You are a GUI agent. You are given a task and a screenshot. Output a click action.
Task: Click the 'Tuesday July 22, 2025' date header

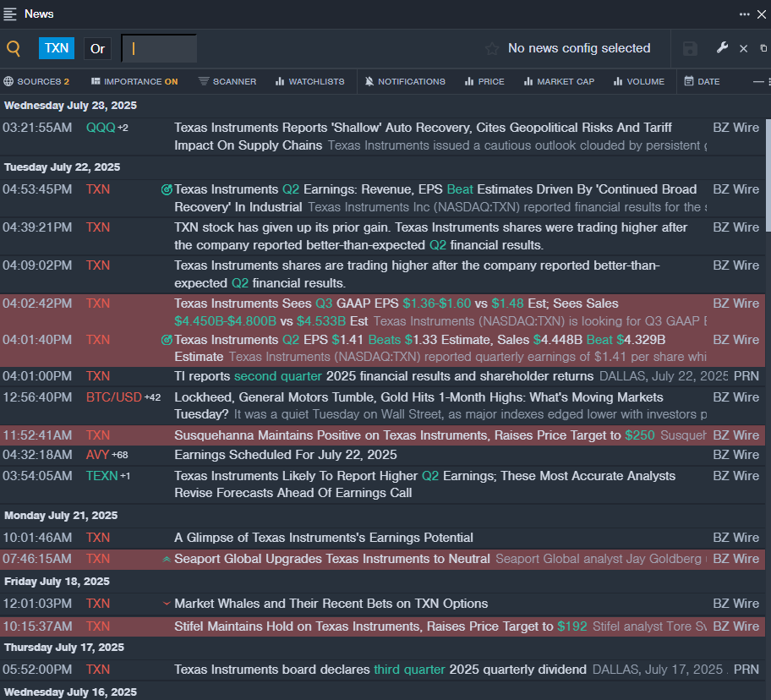point(62,167)
